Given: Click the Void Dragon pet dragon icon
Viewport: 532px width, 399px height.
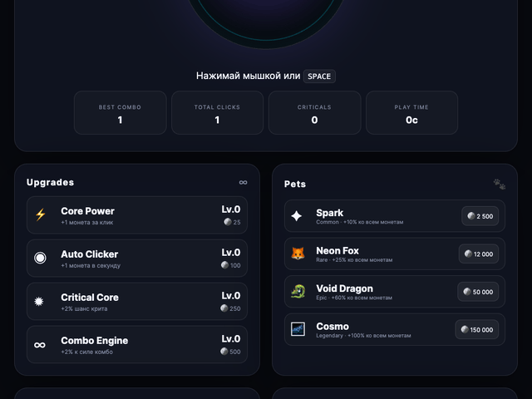Looking at the screenshot, I should (298, 292).
